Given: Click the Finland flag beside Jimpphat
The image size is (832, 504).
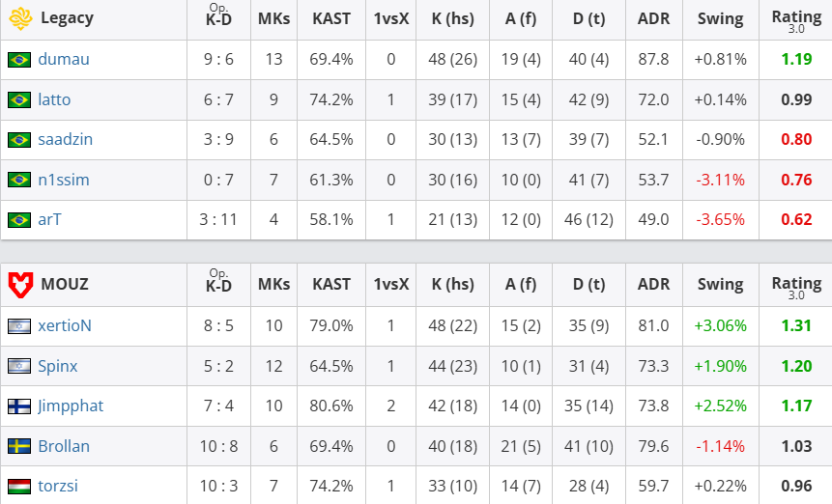Looking at the screenshot, I should pos(18,406).
